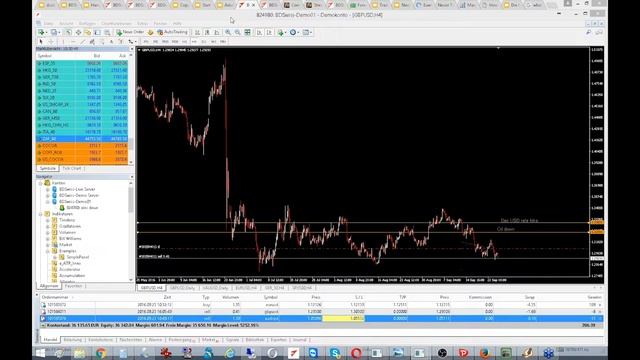
Task: Select the Accelerator indicator in Navigator
Action: coord(69,269)
